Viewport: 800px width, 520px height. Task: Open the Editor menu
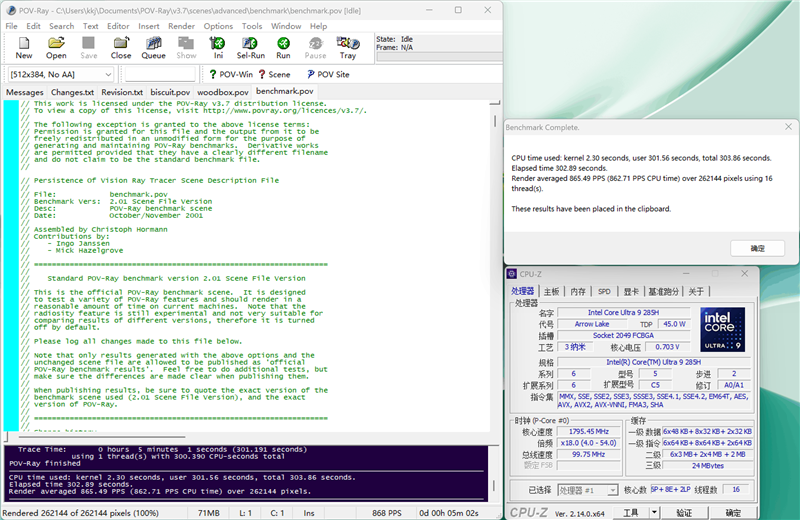click(118, 26)
